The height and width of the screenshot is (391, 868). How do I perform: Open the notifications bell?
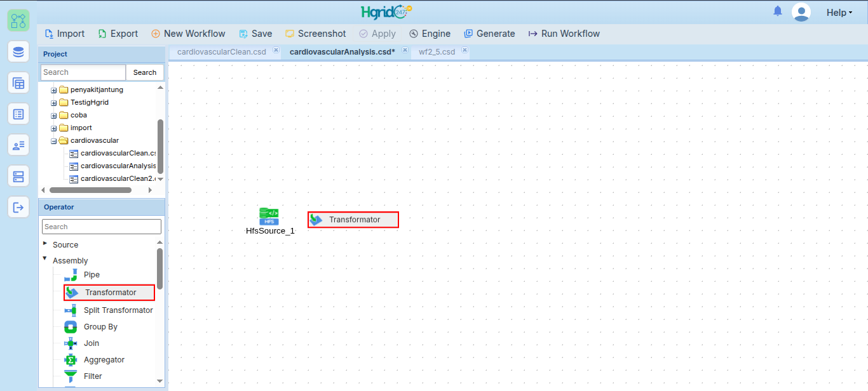point(778,11)
